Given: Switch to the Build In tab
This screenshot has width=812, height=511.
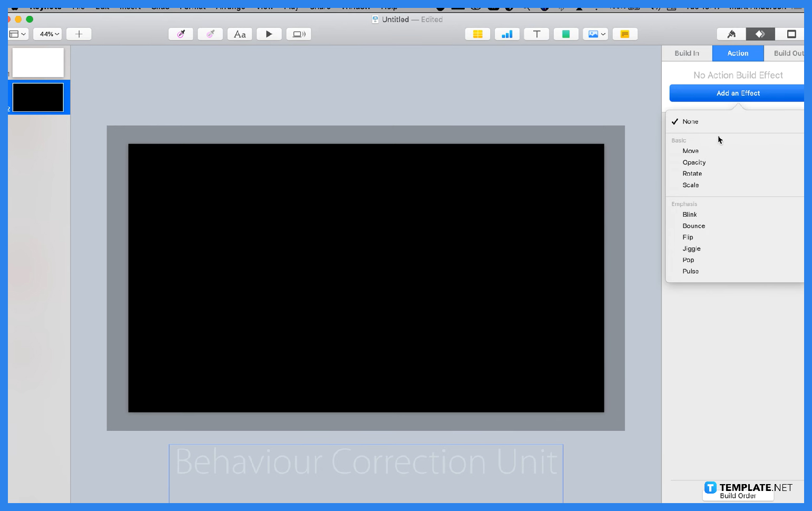Looking at the screenshot, I should [x=686, y=53].
